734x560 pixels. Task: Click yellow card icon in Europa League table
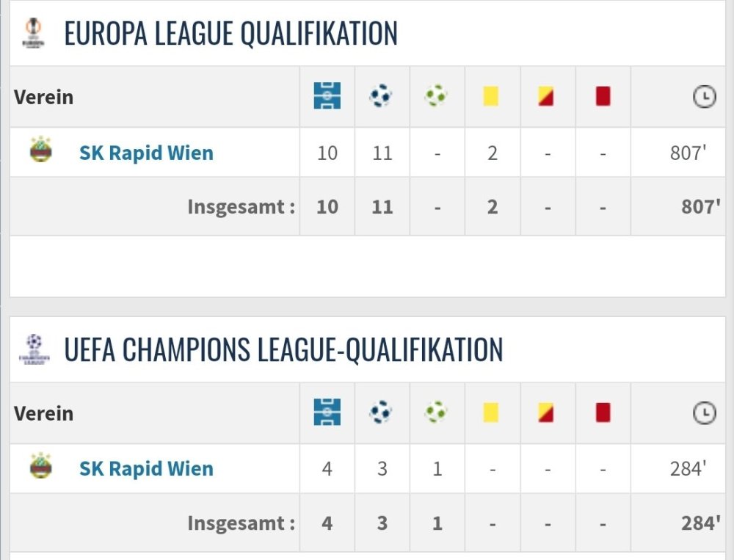pos(491,96)
